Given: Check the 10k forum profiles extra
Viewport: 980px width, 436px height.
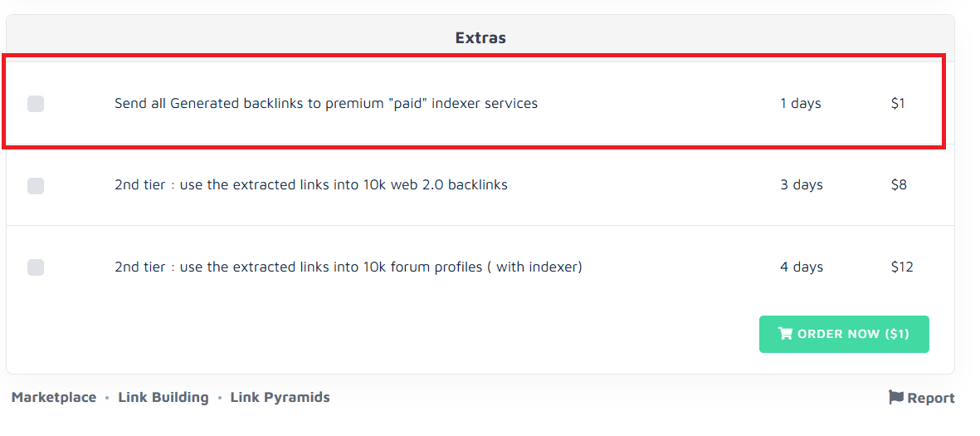Looking at the screenshot, I should tap(36, 267).
